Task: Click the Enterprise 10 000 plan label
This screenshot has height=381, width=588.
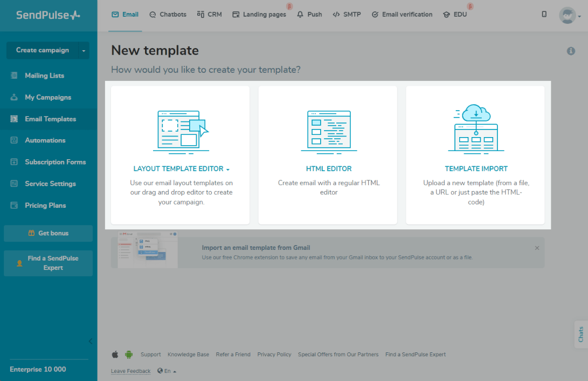Action: coord(38,369)
